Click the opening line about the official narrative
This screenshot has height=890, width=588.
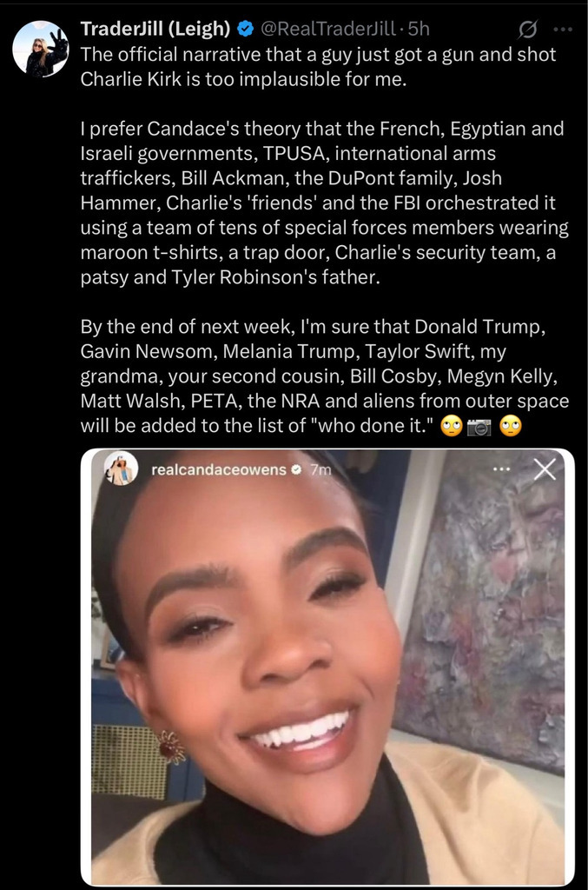[318, 66]
